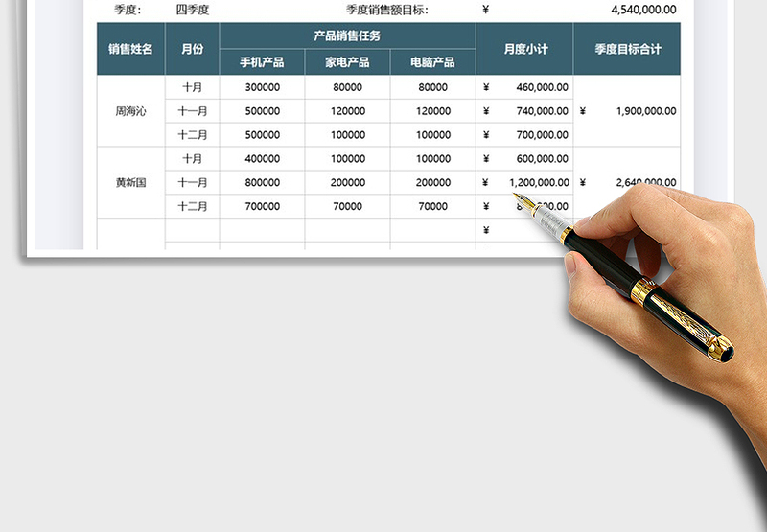
Task: Select 家电产品 70000 cell
Action: coord(347,206)
